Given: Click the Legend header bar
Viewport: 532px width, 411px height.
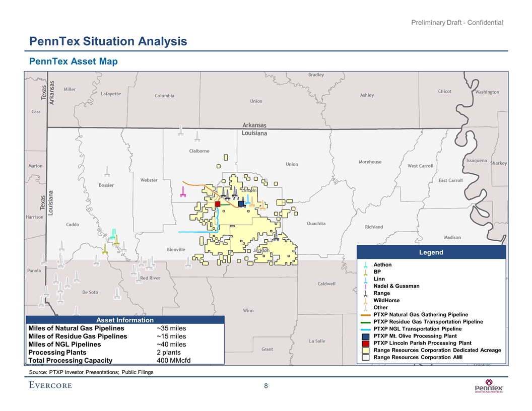Looking at the screenshot, I should coord(431,252).
